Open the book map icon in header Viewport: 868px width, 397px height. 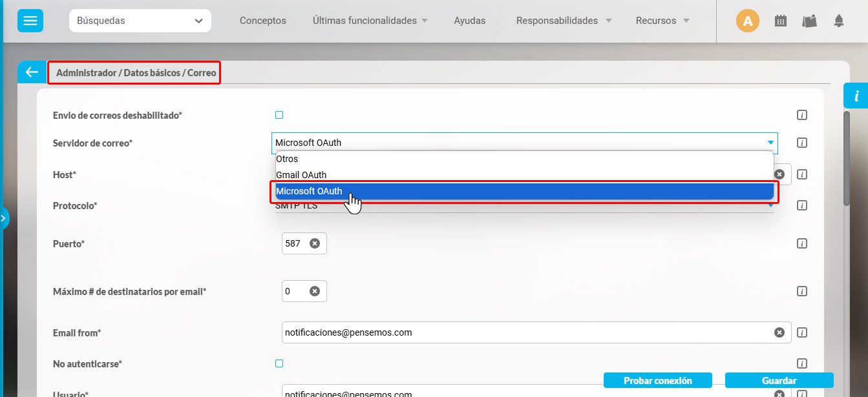809,21
